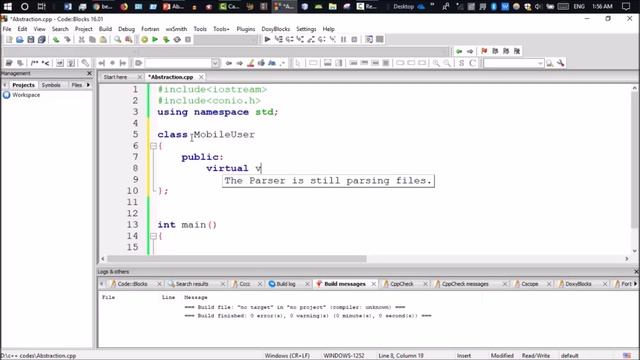Click the DoxyBlocks block comment icon

click(35, 63)
